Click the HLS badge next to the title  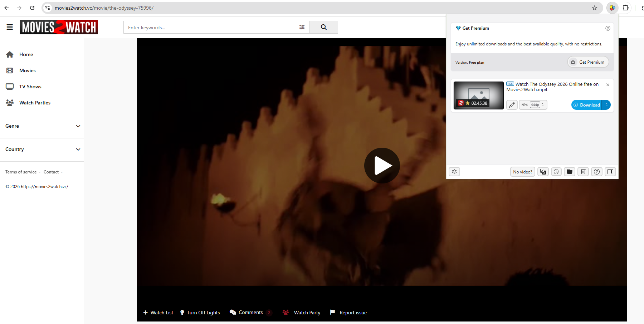coord(510,84)
